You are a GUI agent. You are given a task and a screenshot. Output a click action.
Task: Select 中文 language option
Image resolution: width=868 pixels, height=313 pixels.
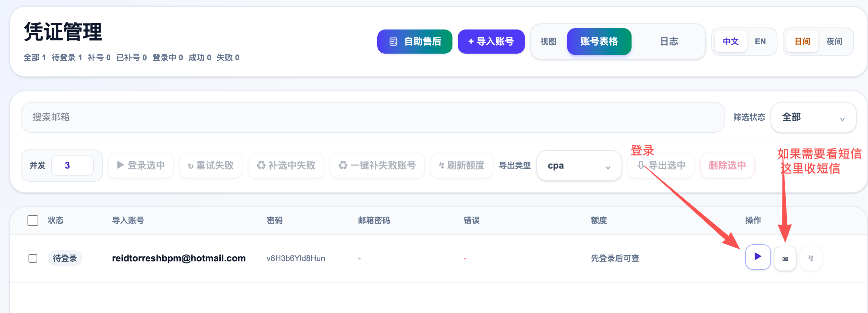730,42
